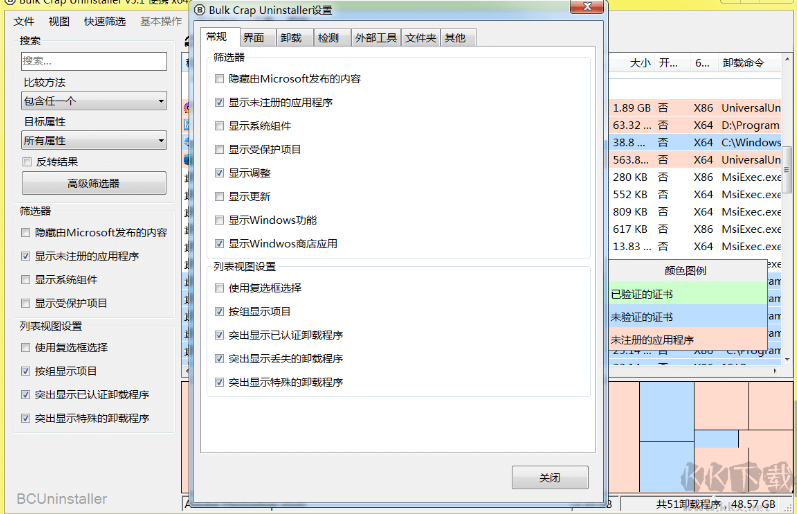
Task: Focus the 搜索 input field
Action: click(x=94, y=61)
